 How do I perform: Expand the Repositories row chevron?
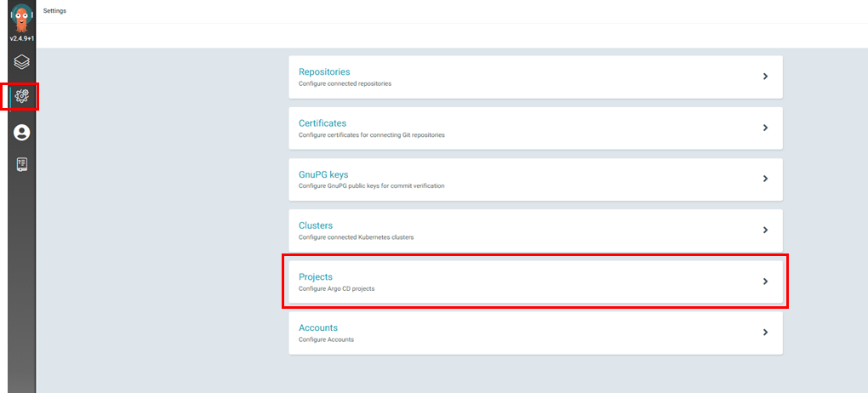[765, 77]
